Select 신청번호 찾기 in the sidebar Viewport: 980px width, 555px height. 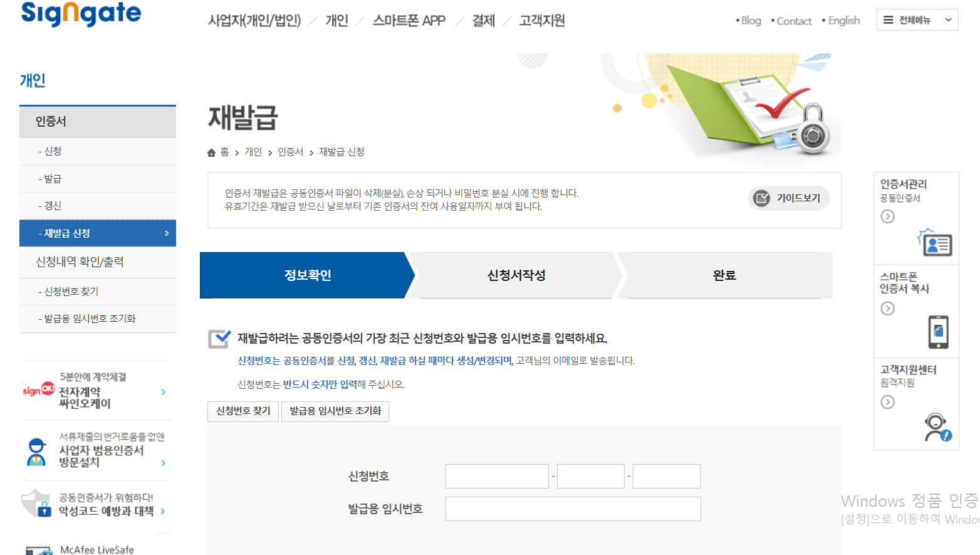(x=98, y=292)
